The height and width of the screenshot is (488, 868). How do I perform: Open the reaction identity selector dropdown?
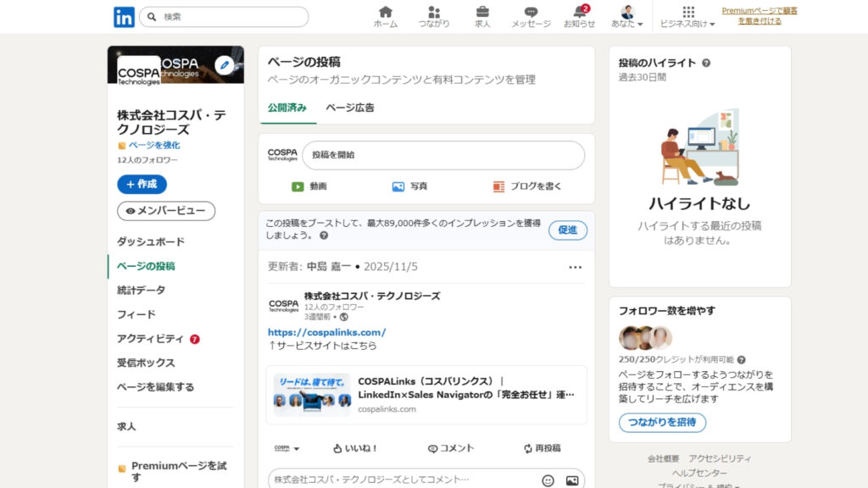287,448
